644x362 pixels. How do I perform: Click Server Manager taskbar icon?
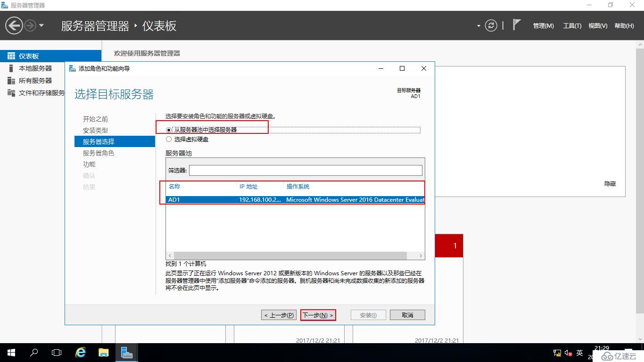[126, 353]
